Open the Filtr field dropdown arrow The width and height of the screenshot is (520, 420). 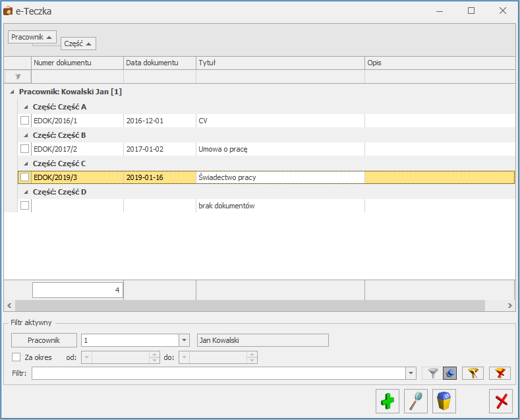click(x=411, y=373)
